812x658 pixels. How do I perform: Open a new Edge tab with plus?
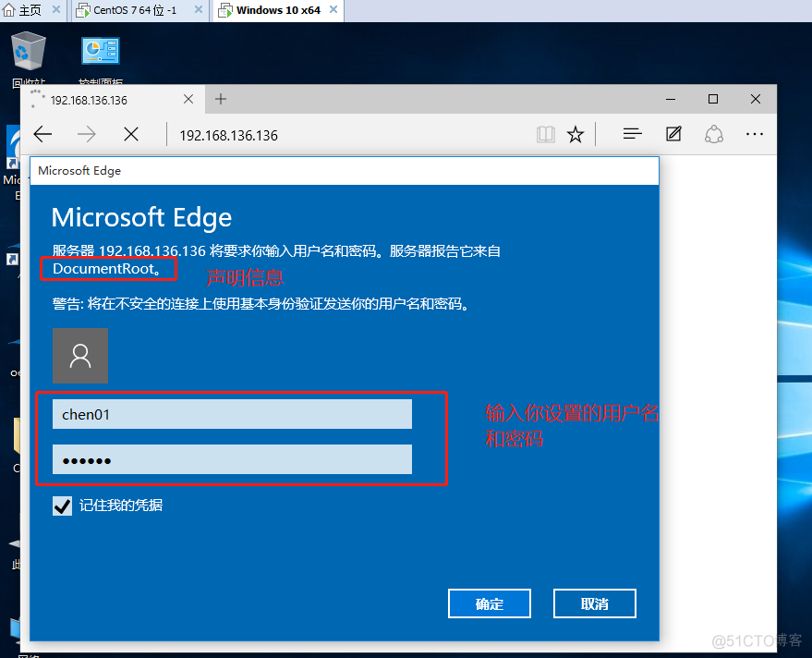221,99
